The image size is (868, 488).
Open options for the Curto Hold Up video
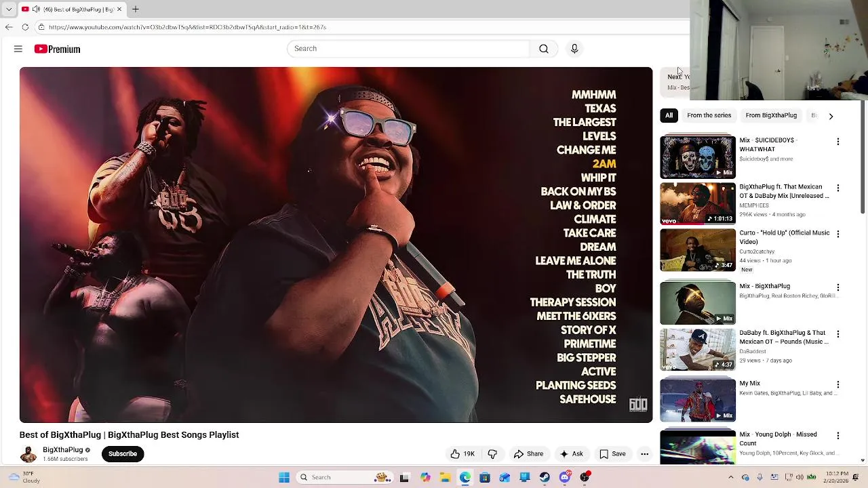tap(838, 234)
